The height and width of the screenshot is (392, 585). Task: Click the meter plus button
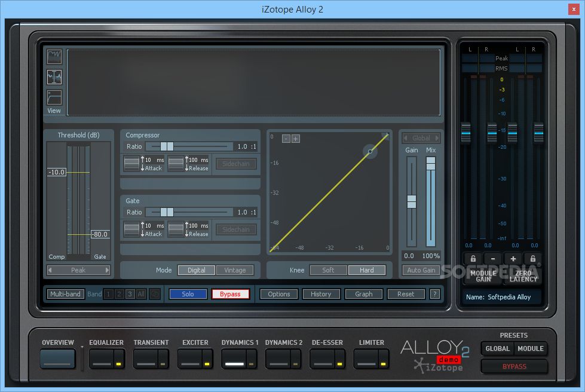[x=513, y=259]
